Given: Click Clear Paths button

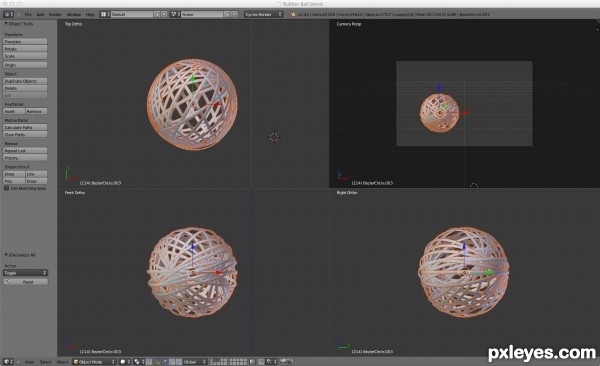Looking at the screenshot, I should pos(25,134).
